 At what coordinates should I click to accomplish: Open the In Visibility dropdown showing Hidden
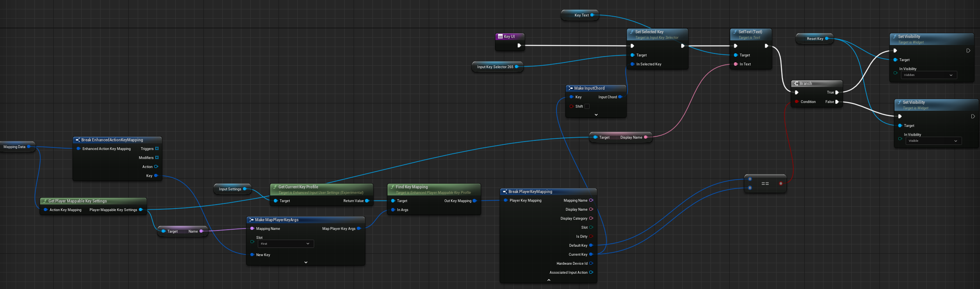pyautogui.click(x=928, y=75)
